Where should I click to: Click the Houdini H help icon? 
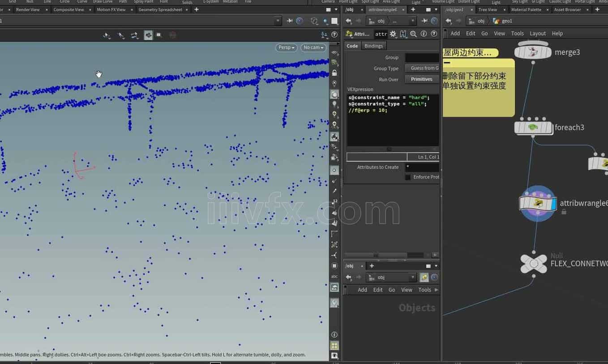403,34
